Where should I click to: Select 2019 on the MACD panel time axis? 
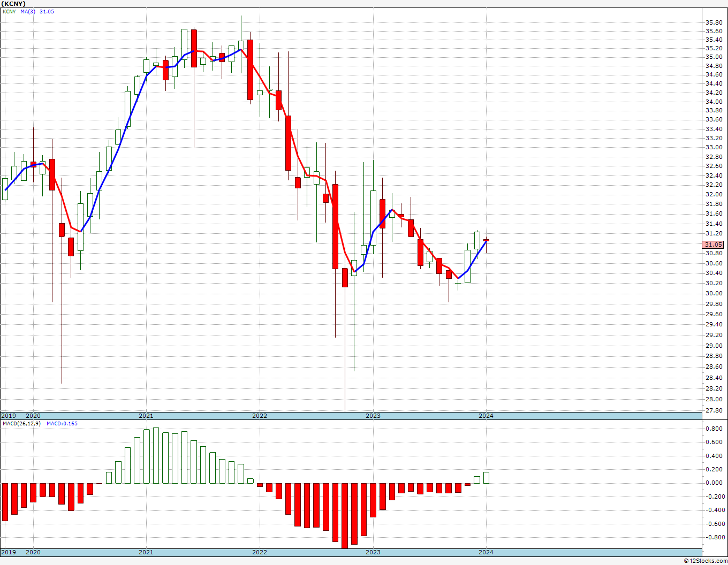point(8,552)
